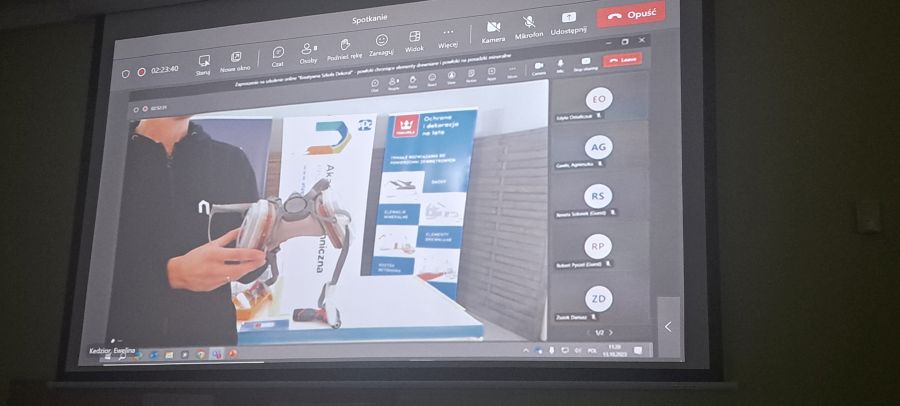Image resolution: width=900 pixels, height=406 pixels.
Task: Open React in the shared window
Action: click(x=432, y=80)
